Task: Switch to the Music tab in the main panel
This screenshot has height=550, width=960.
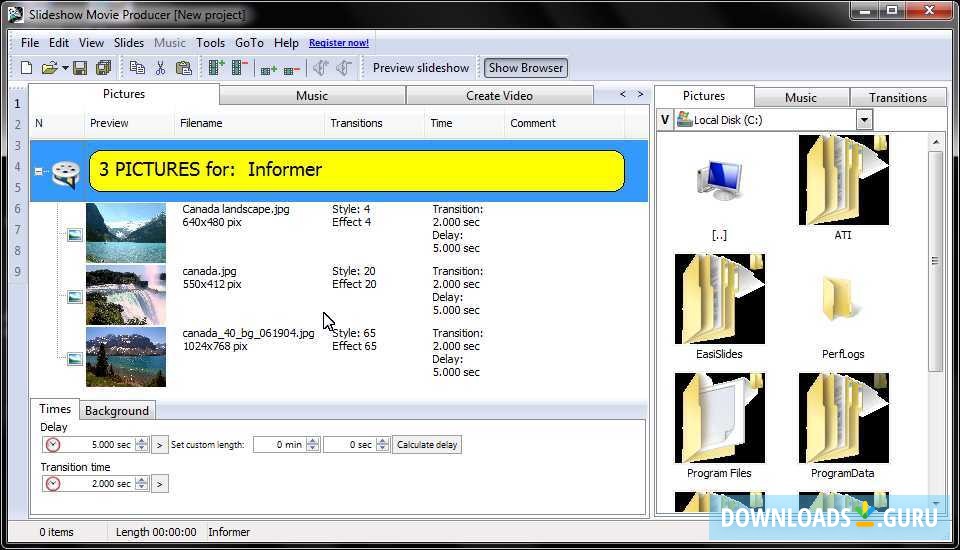Action: [x=312, y=96]
